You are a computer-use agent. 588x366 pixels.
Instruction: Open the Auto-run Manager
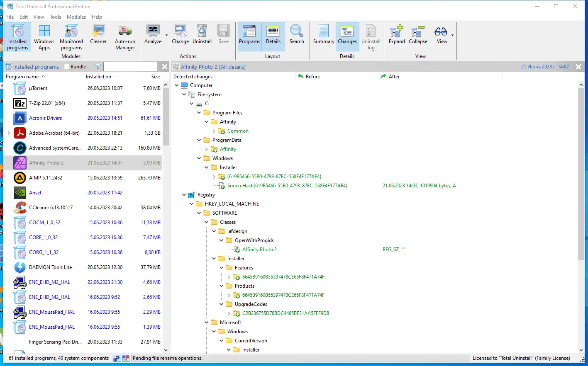click(125, 37)
